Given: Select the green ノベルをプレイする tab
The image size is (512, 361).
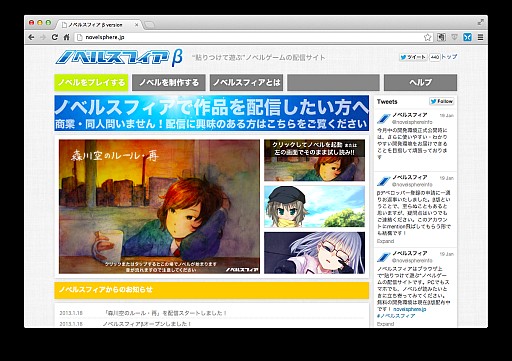Looking at the screenshot, I should 91,82.
